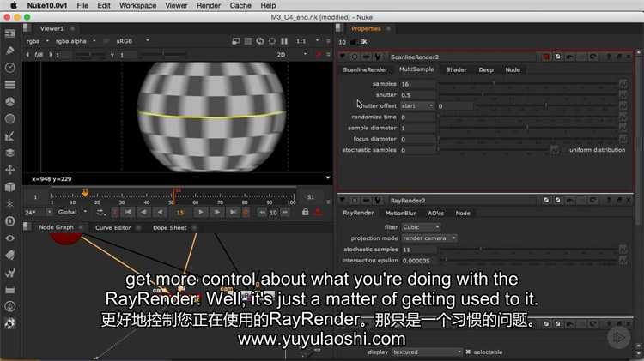Switch to the Deep tab

(x=486, y=69)
